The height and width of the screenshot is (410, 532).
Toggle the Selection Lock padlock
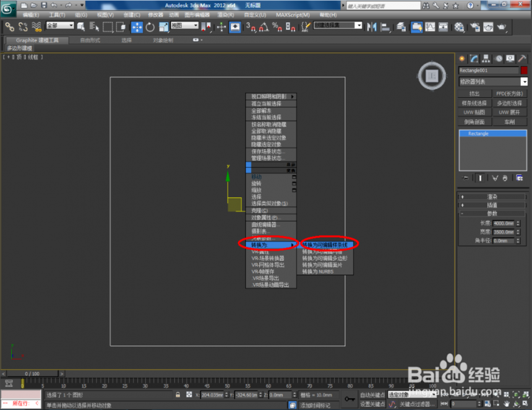(178, 395)
